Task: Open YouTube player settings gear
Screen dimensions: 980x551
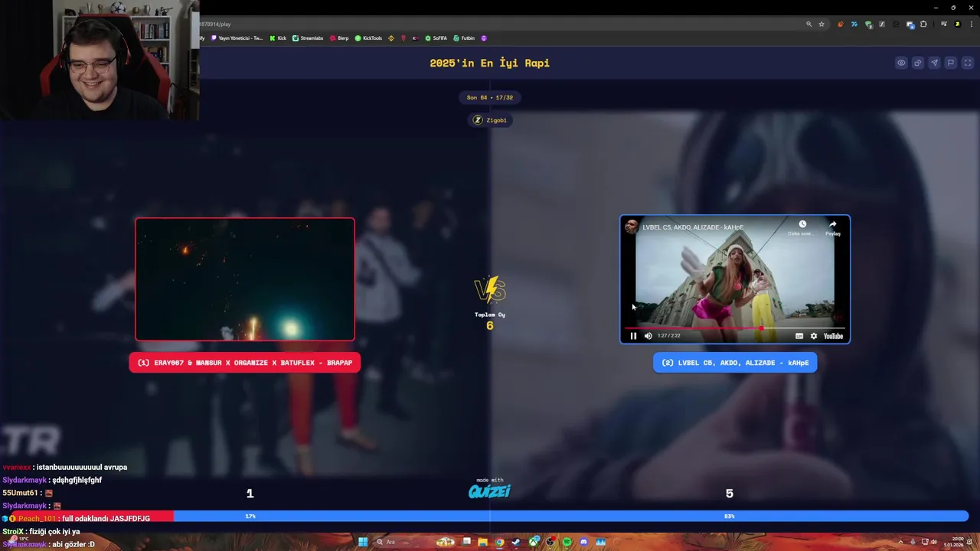Action: tap(814, 336)
